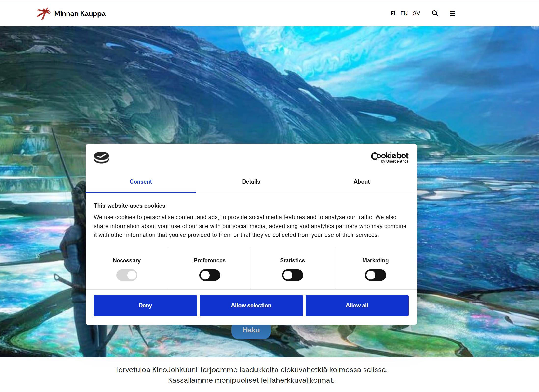
Task: Click the Minnan Kauppa site title
Action: tap(80, 13)
